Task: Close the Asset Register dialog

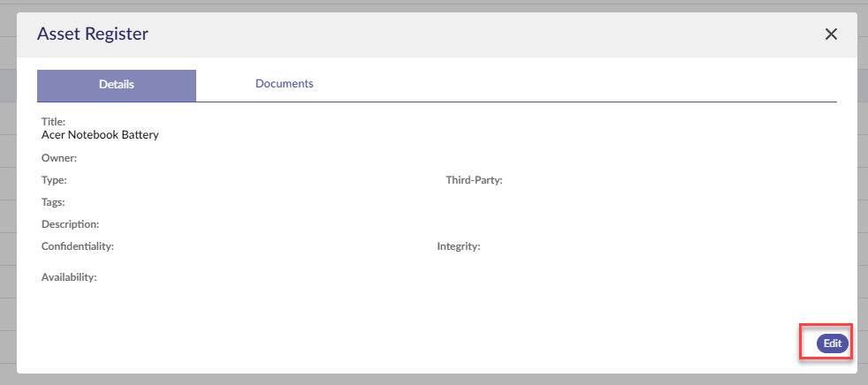Action: click(831, 34)
